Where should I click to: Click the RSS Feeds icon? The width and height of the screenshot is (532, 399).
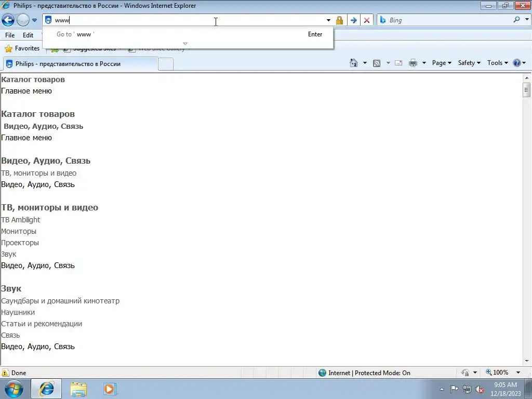click(377, 63)
